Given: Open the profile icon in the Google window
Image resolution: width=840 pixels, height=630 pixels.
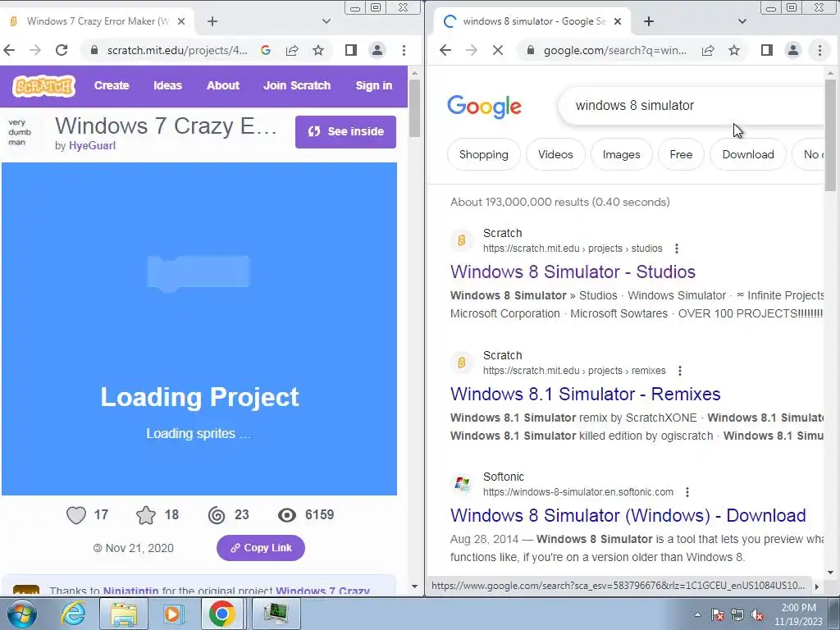Looking at the screenshot, I should (x=793, y=50).
